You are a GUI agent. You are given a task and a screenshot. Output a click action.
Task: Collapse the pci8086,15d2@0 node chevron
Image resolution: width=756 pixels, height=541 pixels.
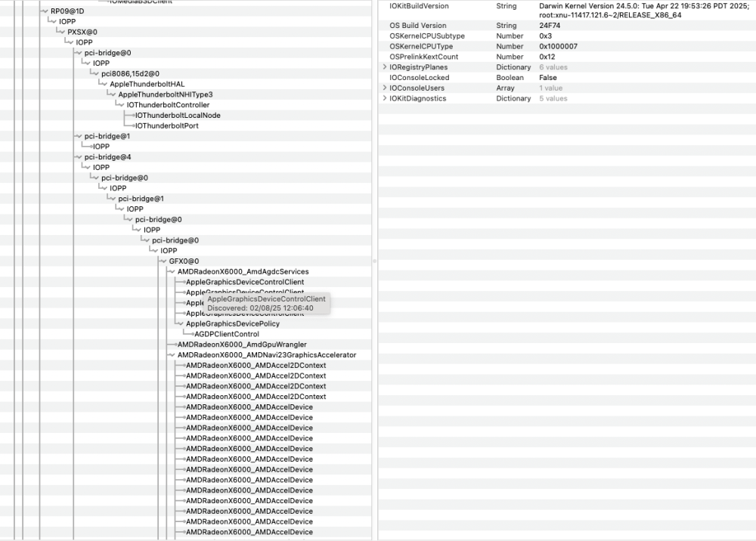tap(95, 74)
